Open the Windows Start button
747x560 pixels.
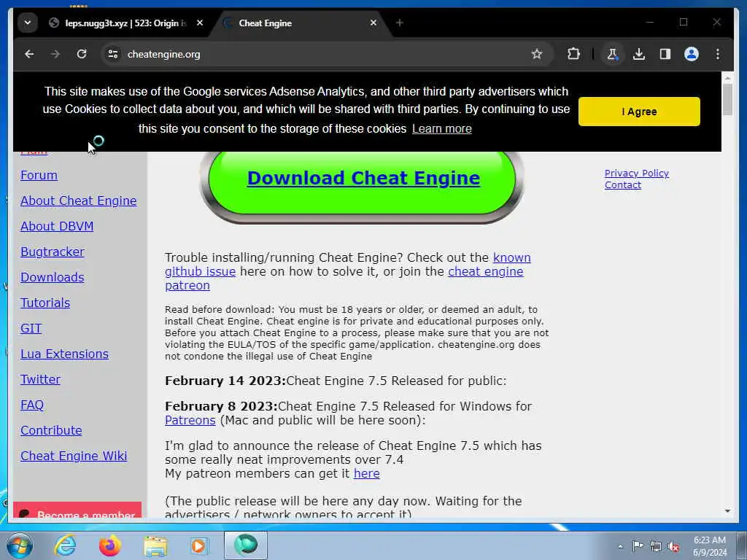pyautogui.click(x=20, y=545)
